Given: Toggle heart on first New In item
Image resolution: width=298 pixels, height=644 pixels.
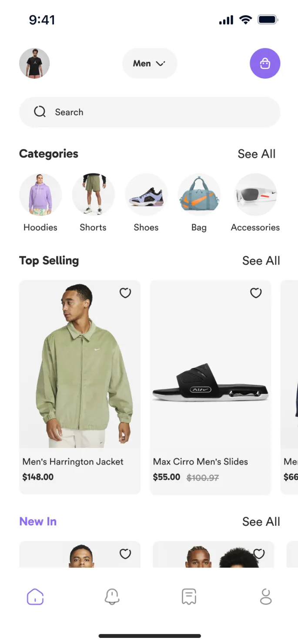Looking at the screenshot, I should pos(125,554).
